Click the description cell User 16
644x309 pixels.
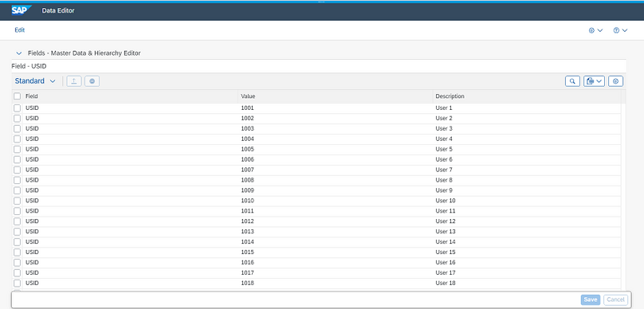pyautogui.click(x=446, y=262)
